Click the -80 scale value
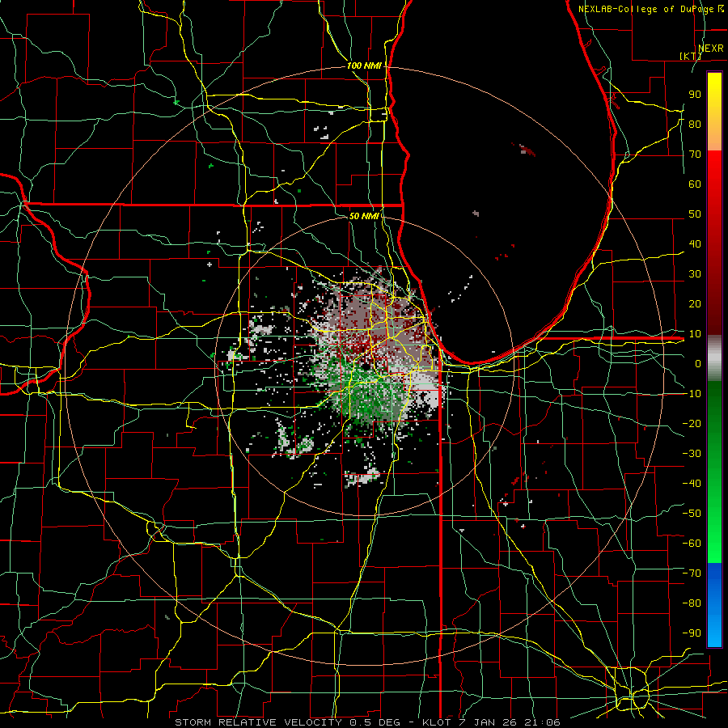The height and width of the screenshot is (728, 728). 692,603
